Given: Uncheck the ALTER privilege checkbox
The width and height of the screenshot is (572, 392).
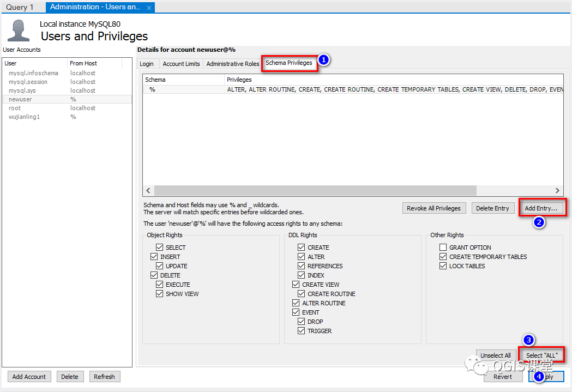Looking at the screenshot, I should click(x=302, y=257).
